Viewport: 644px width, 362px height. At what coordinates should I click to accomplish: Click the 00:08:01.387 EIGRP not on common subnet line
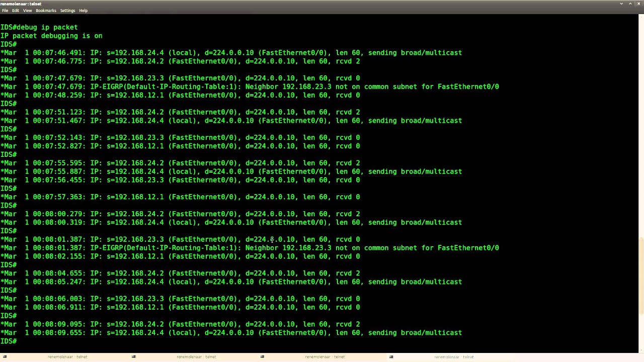[x=250, y=248]
